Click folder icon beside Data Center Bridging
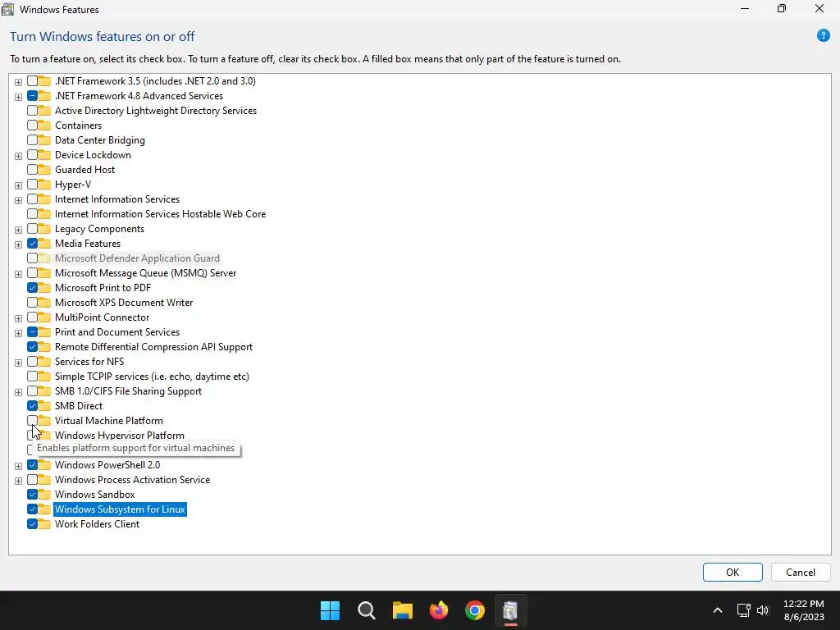Viewport: 840px width, 630px height. coord(44,140)
